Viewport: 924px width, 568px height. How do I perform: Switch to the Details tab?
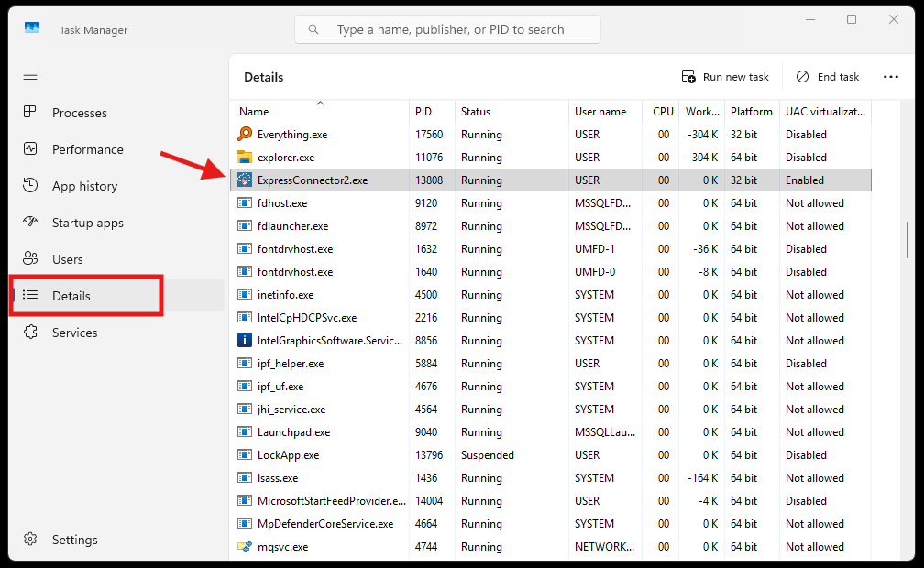click(71, 296)
